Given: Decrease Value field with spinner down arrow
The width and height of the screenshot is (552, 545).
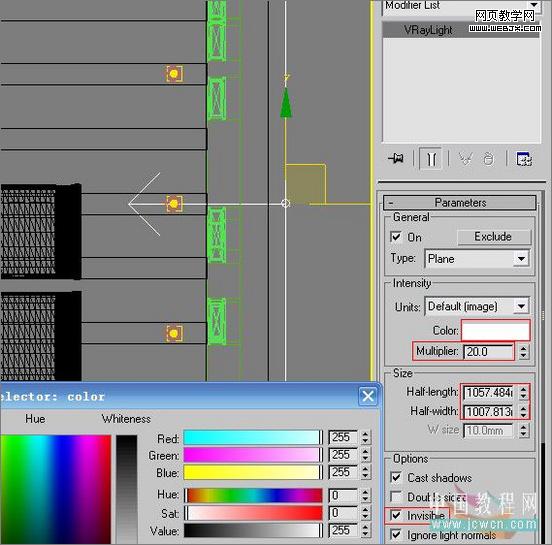Looking at the screenshot, I should [x=365, y=534].
